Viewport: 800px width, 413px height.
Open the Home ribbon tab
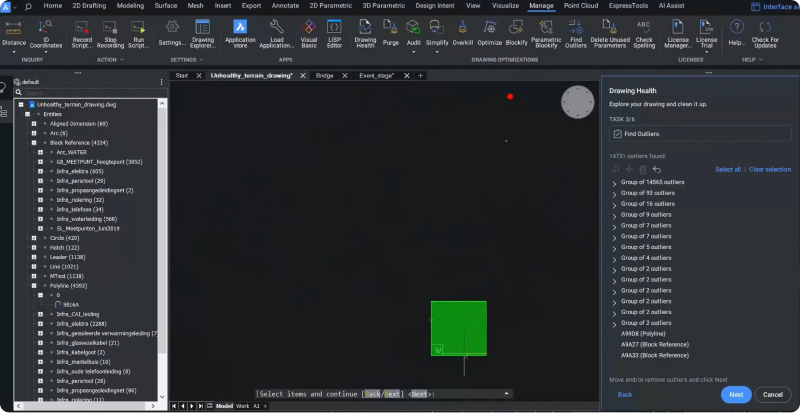point(53,6)
